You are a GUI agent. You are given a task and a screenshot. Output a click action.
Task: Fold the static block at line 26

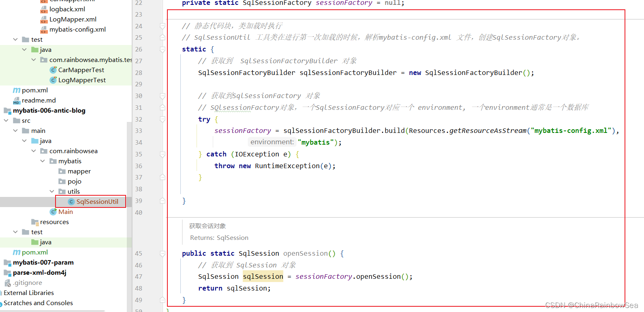163,49
